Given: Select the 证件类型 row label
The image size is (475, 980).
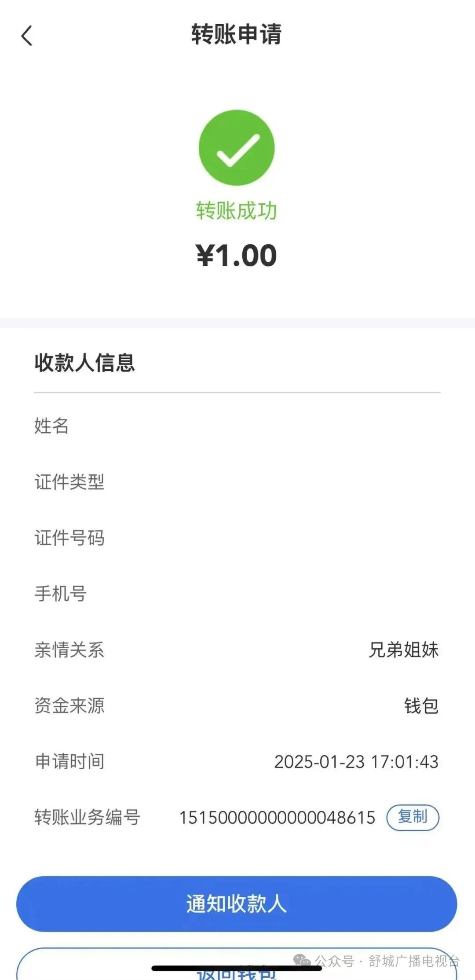Looking at the screenshot, I should (x=69, y=482).
